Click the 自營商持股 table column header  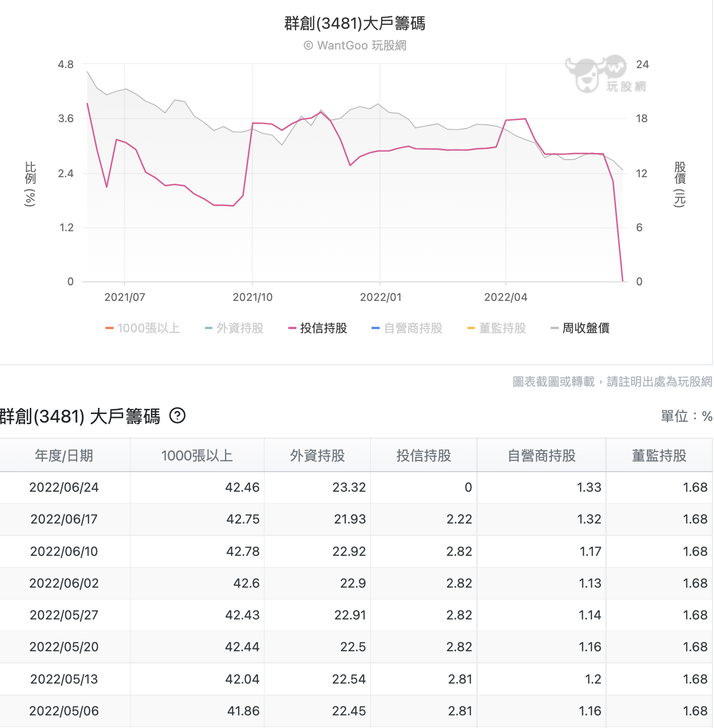(541, 456)
